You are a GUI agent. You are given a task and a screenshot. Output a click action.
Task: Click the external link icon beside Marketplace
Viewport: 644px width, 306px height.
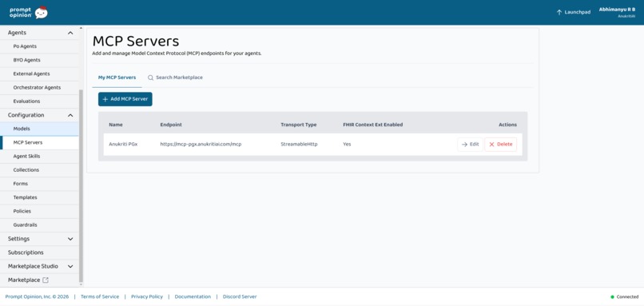46,280
